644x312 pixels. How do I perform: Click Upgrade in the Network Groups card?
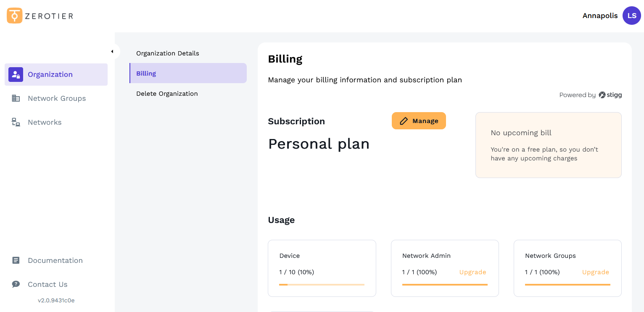[595, 272]
